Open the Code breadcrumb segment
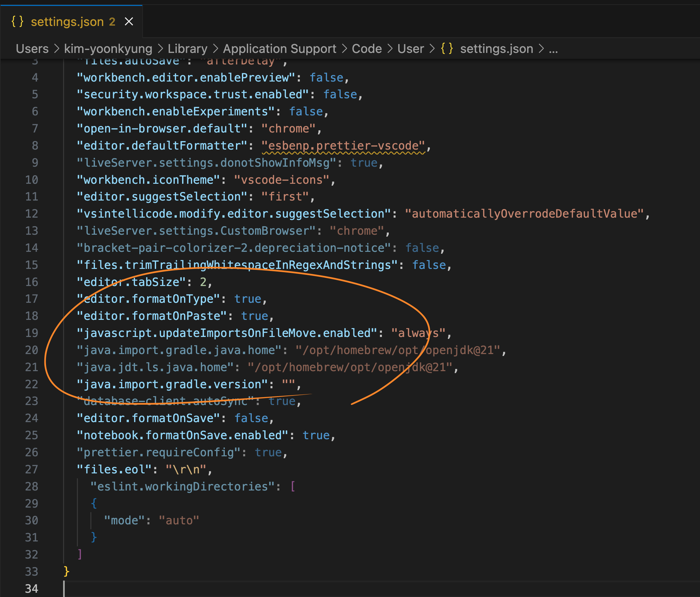The height and width of the screenshot is (597, 700). click(x=366, y=49)
